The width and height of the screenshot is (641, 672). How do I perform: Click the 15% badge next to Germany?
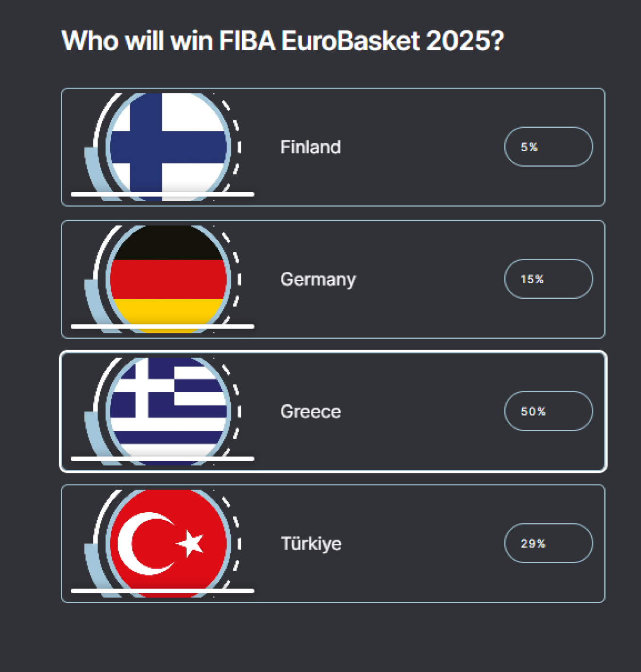click(548, 279)
